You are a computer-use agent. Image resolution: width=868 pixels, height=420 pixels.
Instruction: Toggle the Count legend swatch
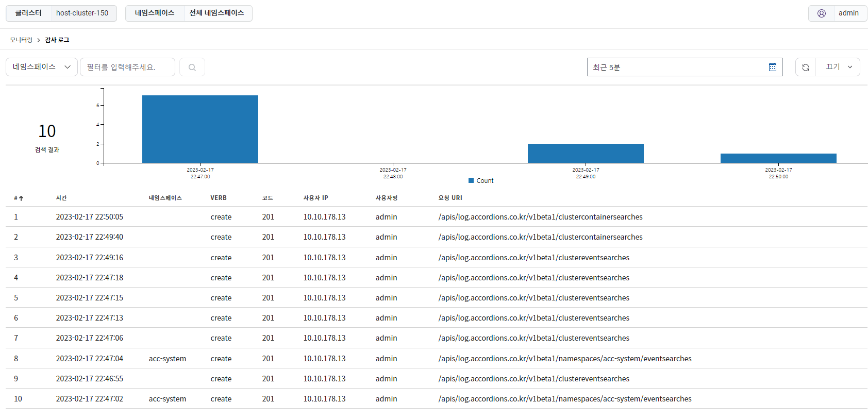[471, 180]
